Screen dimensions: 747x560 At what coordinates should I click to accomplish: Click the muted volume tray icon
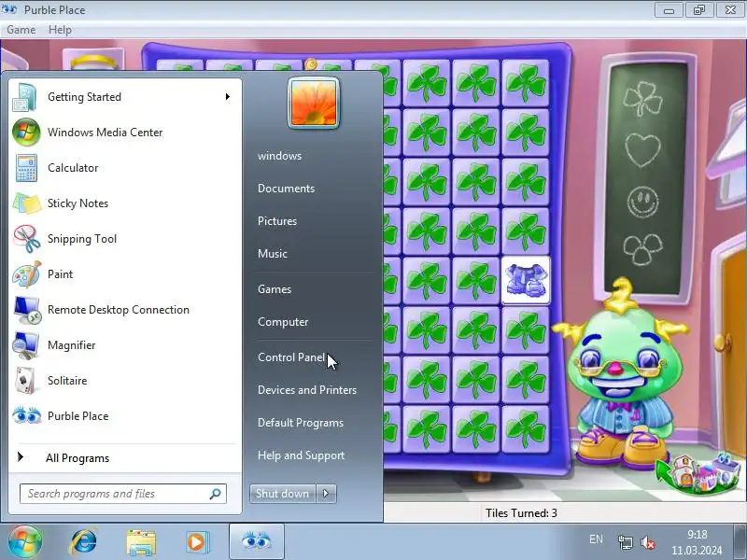pyautogui.click(x=648, y=542)
